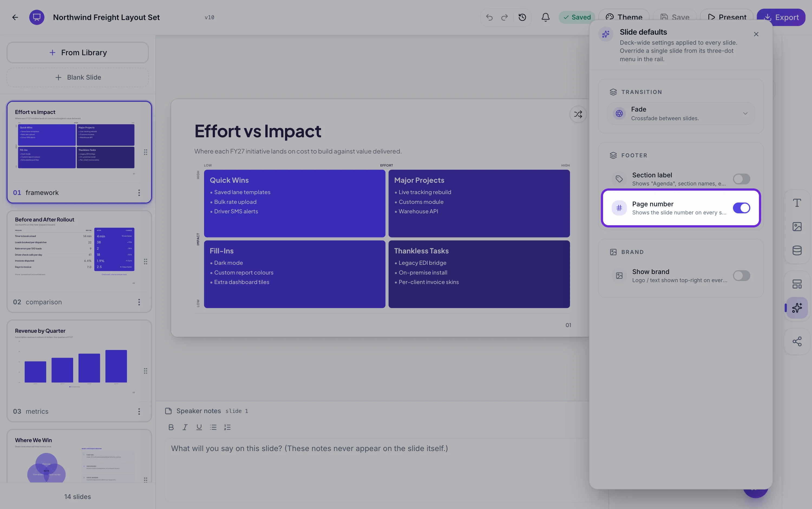Open the Data (database) tool
The height and width of the screenshot is (509, 812).
coord(797,250)
